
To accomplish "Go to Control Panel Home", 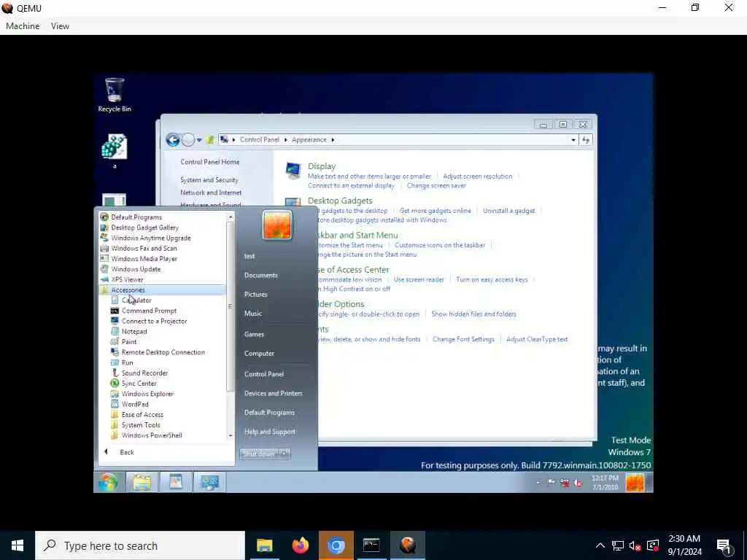I will click(x=209, y=162).
